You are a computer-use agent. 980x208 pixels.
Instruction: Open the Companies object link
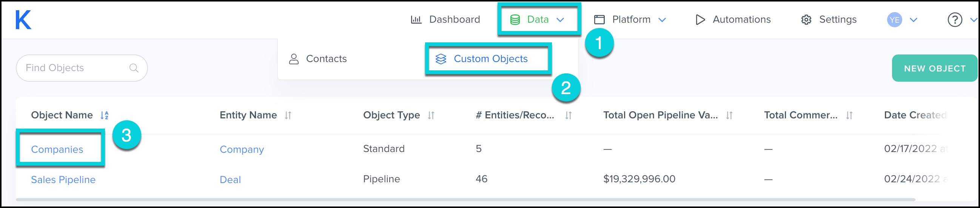[x=57, y=149]
